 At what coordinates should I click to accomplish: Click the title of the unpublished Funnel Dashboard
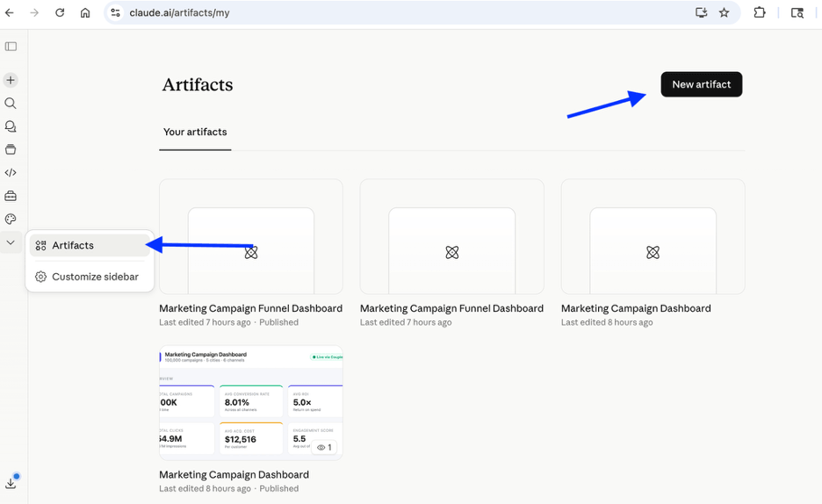[x=452, y=308]
